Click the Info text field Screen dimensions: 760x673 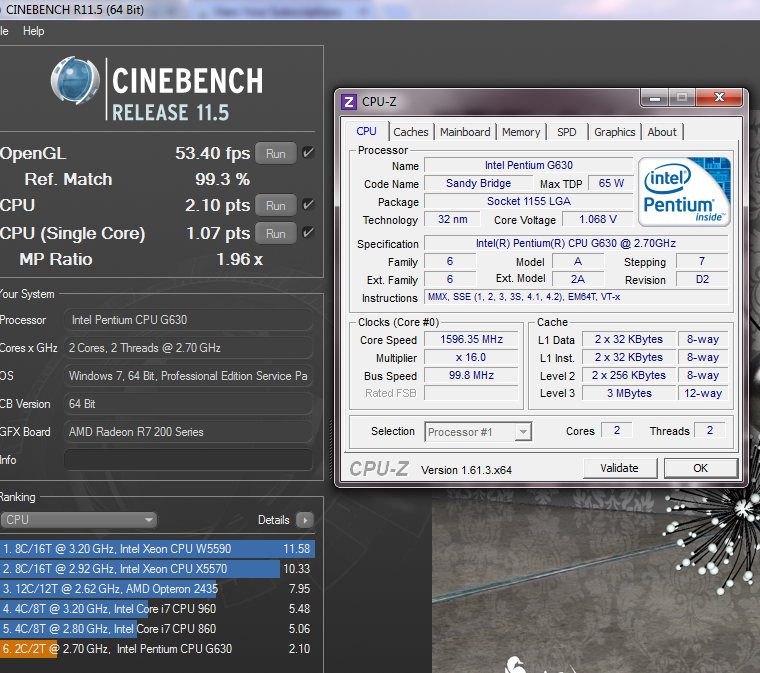click(x=188, y=460)
